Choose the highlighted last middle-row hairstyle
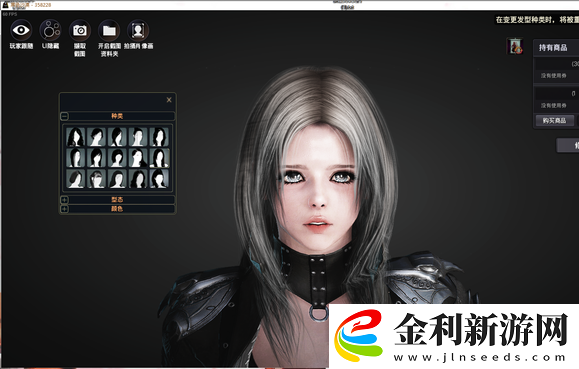 click(159, 158)
